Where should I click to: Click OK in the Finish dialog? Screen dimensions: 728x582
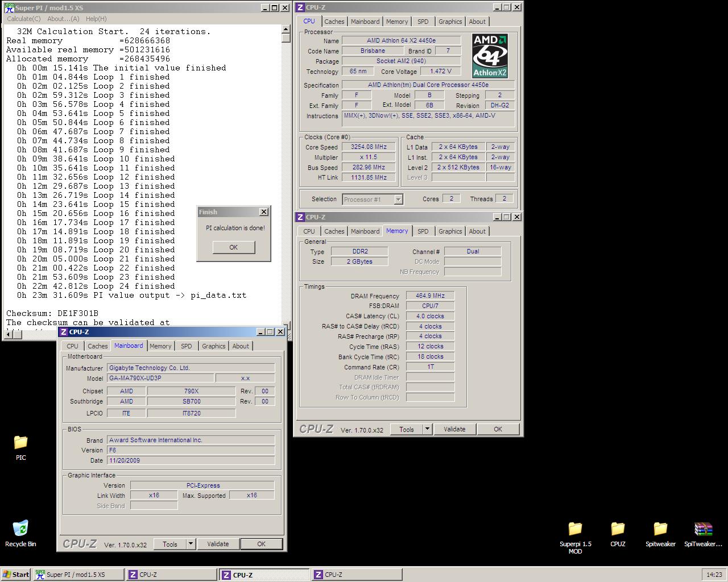[x=234, y=247]
